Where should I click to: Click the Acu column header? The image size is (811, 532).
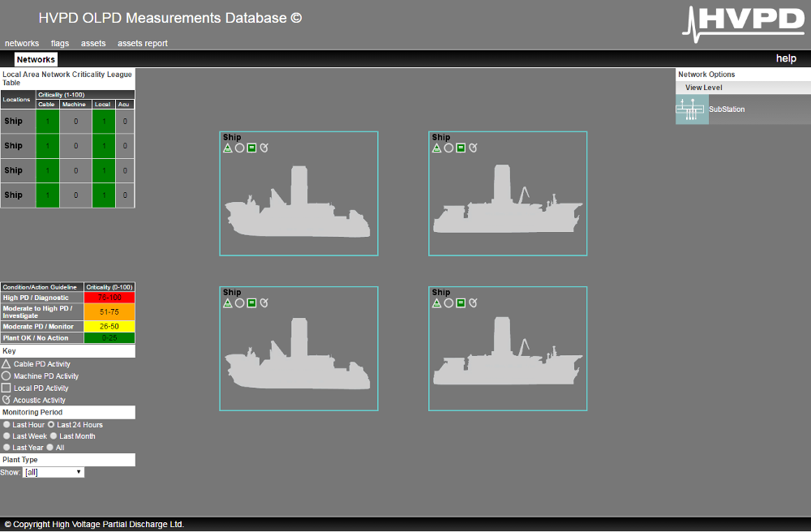coord(125,105)
